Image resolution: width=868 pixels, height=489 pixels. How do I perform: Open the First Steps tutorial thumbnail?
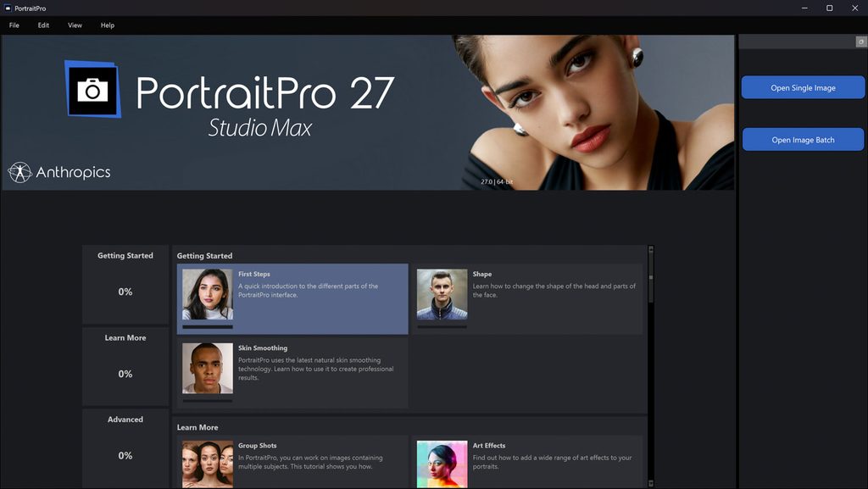[208, 294]
